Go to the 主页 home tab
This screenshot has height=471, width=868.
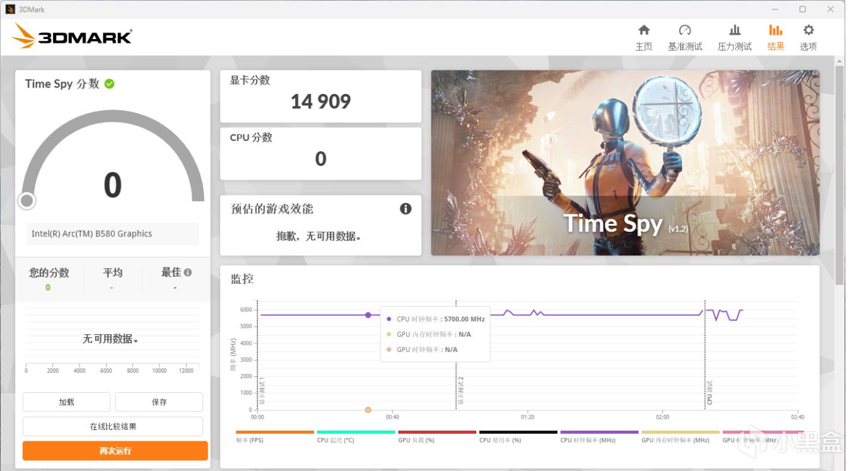click(x=643, y=38)
